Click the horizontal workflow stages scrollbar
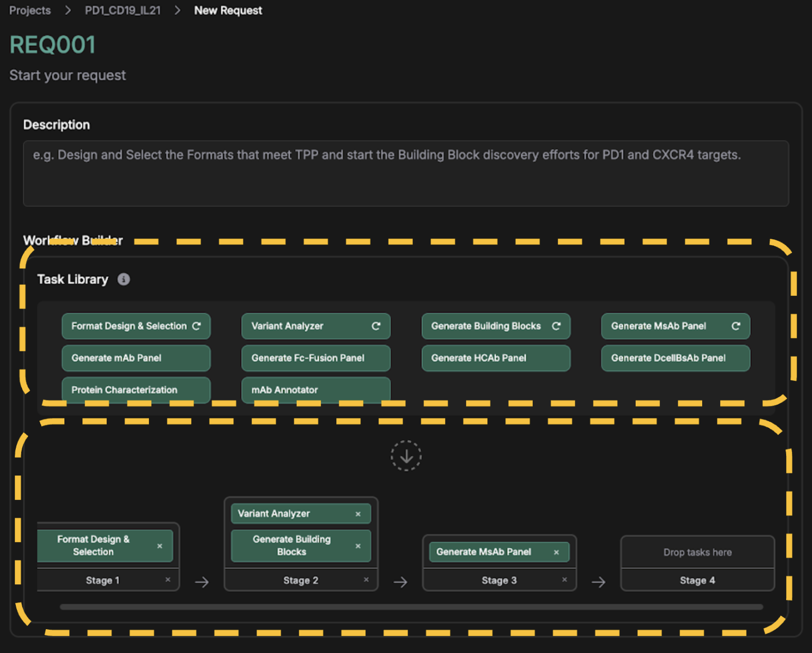Screen dimensions: 812x653 [x=411, y=607]
